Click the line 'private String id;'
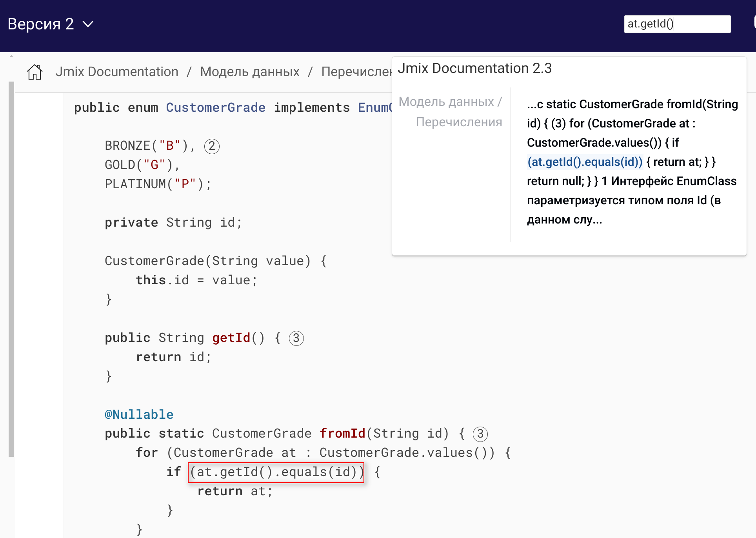This screenshot has width=756, height=538. tap(173, 222)
